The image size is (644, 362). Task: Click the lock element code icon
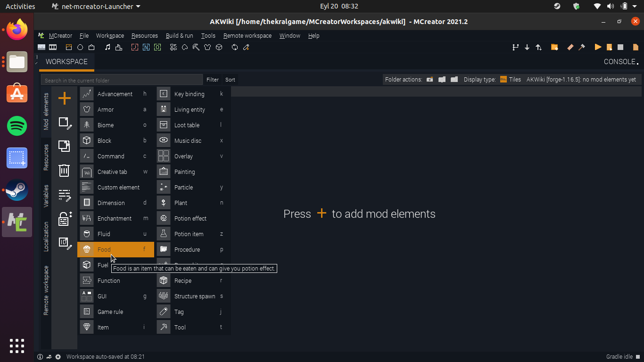[x=65, y=219]
